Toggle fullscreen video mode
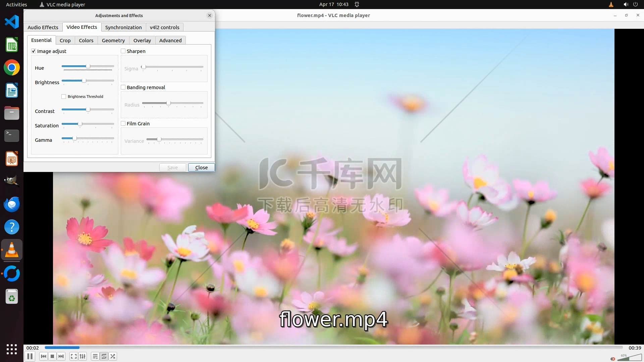The width and height of the screenshot is (644, 362). [74, 356]
